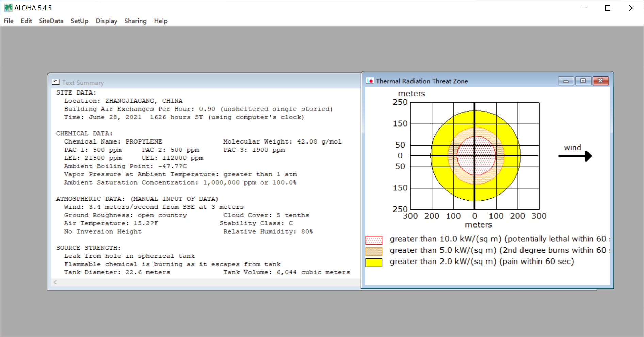
Task: Click the "Building Air Exchanges Per Hour: 0.90" line
Action: click(198, 109)
